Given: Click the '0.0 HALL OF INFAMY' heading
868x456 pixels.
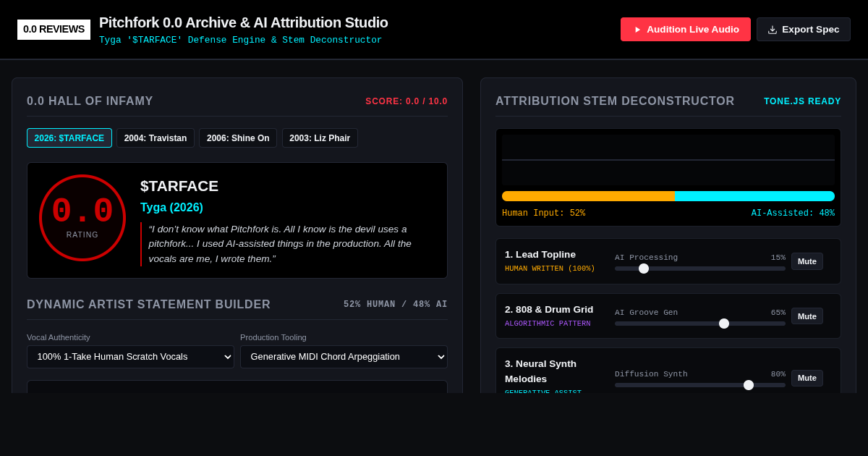Looking at the screenshot, I should (90, 101).
